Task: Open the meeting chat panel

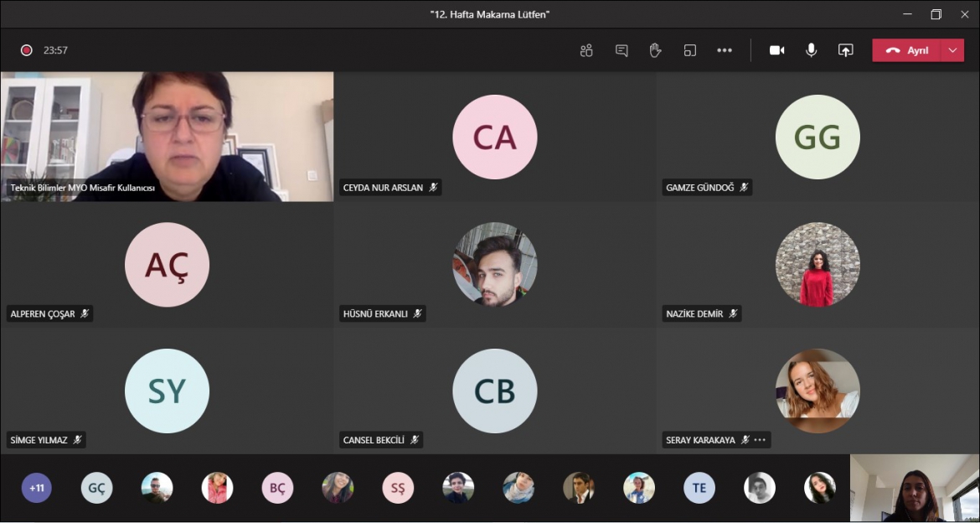Action: click(622, 50)
